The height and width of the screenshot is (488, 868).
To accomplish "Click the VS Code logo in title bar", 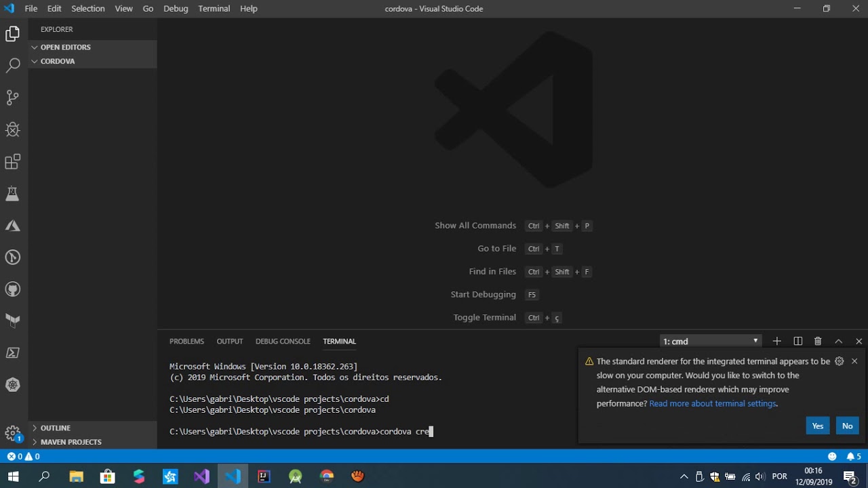I will 9,9.
